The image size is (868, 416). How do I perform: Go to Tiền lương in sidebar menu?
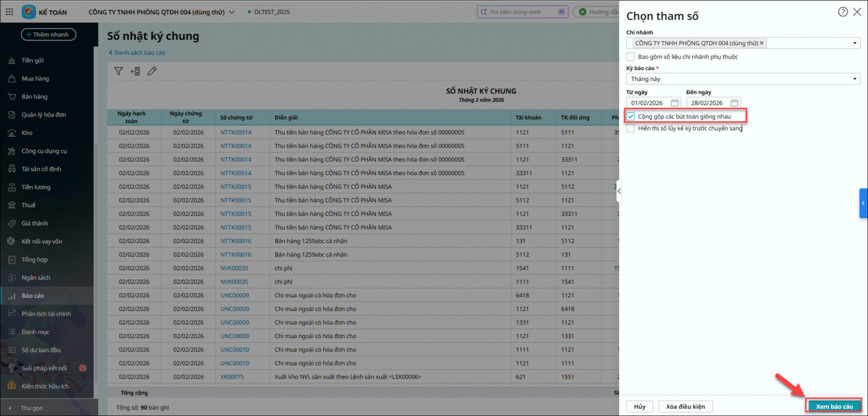point(36,187)
